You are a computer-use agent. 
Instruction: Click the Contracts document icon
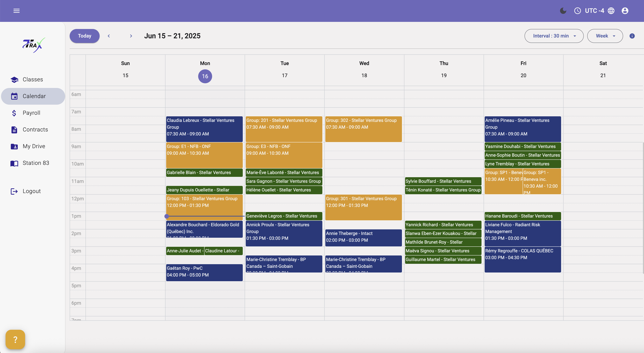pyautogui.click(x=14, y=130)
